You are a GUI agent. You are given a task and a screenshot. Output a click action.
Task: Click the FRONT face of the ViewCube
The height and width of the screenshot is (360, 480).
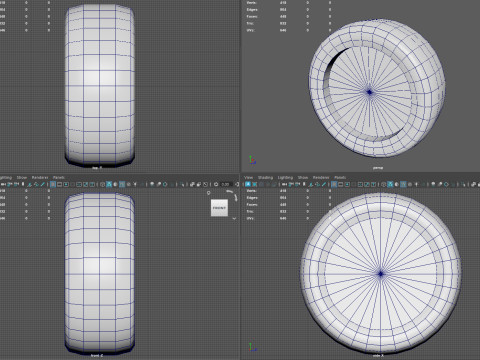tap(219, 208)
